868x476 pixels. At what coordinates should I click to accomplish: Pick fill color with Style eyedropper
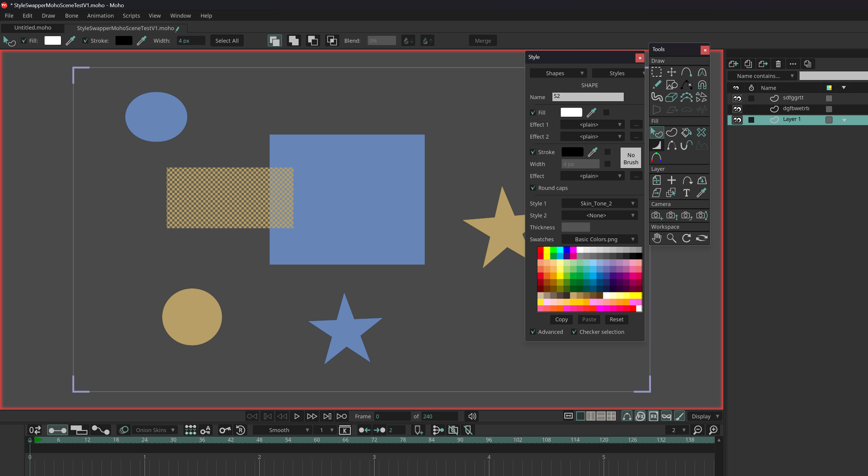pyautogui.click(x=591, y=113)
